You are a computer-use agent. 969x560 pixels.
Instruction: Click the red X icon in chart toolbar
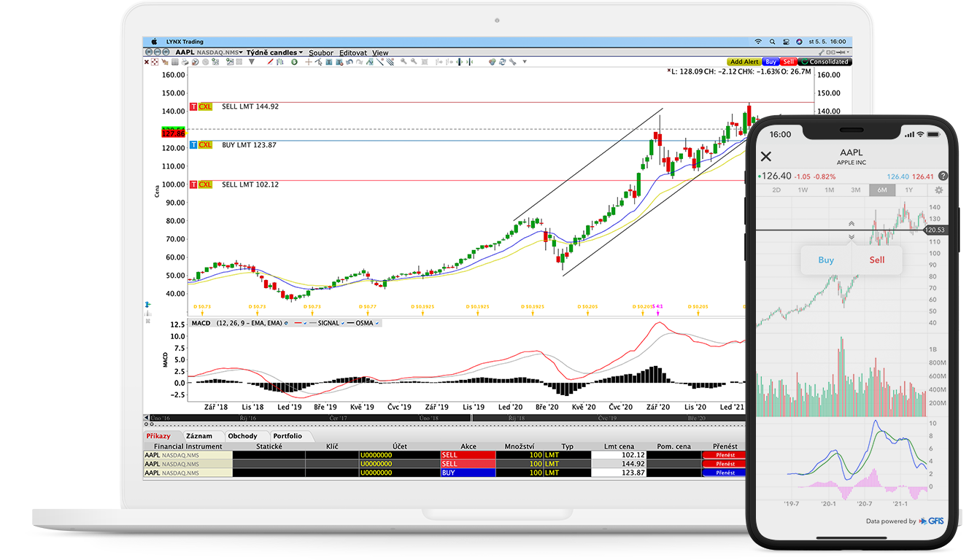click(x=147, y=62)
